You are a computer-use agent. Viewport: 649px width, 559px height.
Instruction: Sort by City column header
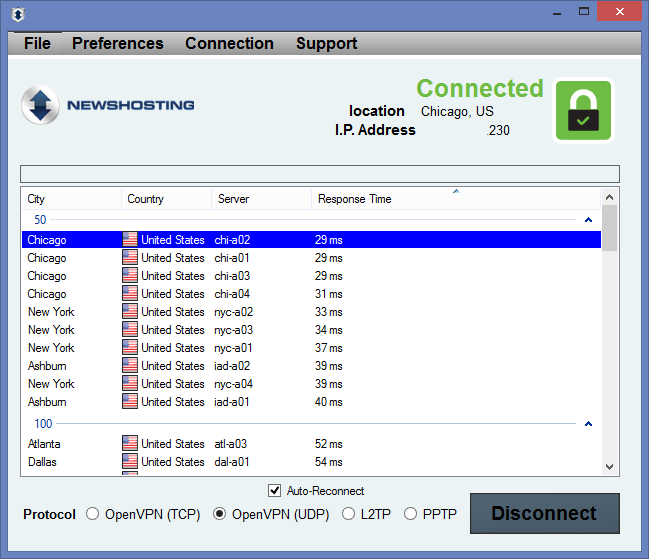click(72, 199)
